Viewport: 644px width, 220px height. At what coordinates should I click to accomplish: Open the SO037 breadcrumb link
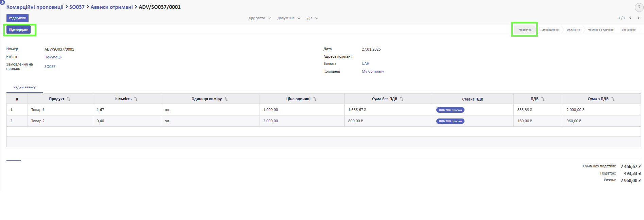(x=77, y=7)
